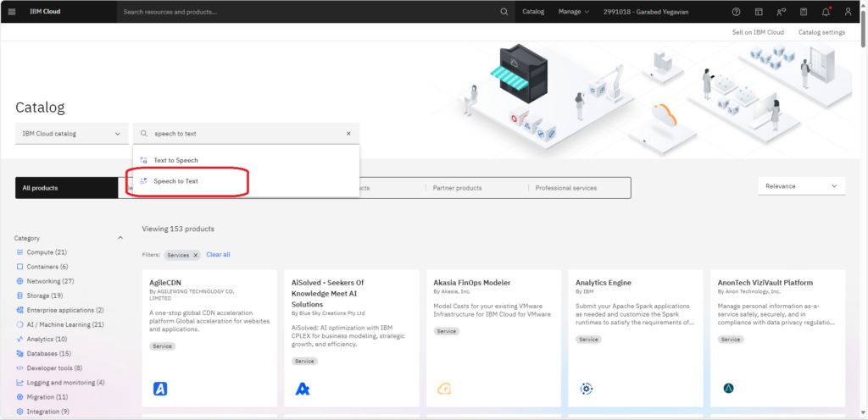Click the AI / Machine Learning icon

coord(20,324)
